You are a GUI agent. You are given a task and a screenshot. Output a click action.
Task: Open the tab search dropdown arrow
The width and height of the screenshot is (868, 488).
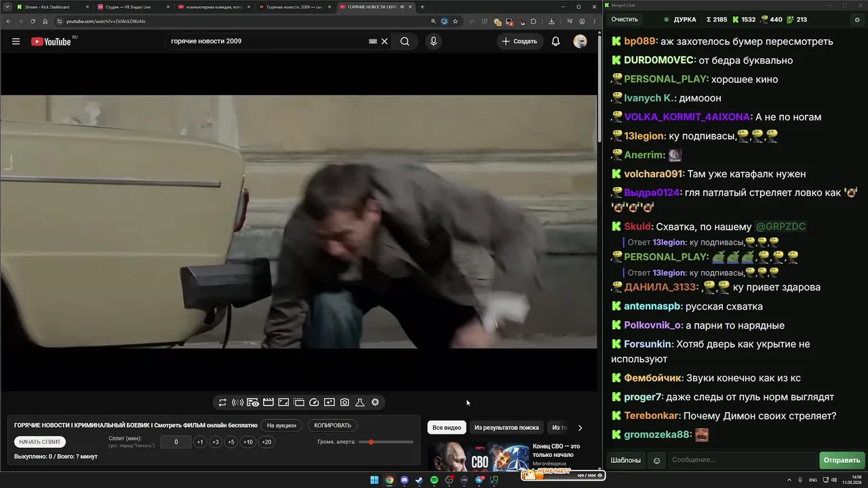6,7
